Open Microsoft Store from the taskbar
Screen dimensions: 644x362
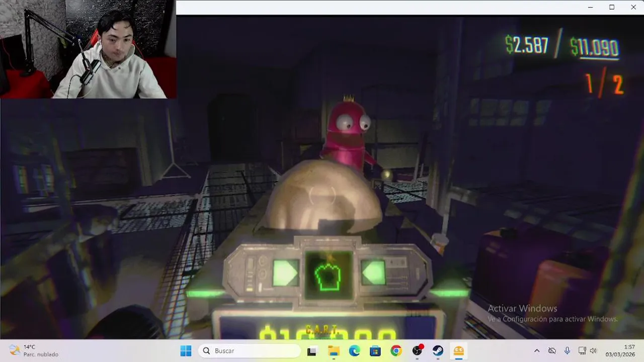tap(375, 350)
